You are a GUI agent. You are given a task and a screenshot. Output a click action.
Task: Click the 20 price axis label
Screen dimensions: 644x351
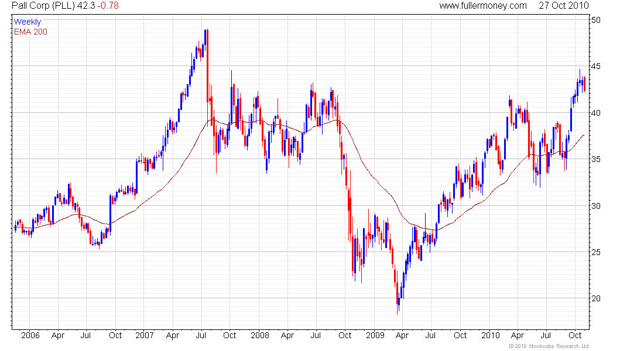tap(595, 298)
